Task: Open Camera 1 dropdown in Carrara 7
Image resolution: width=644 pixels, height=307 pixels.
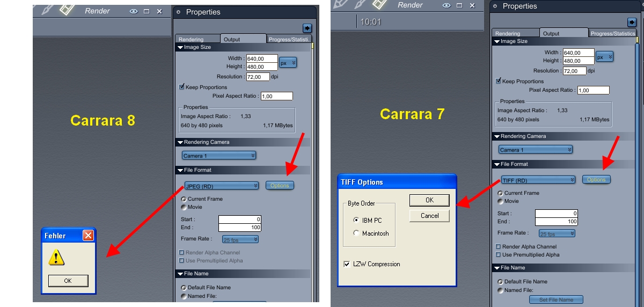Action: pos(536,150)
